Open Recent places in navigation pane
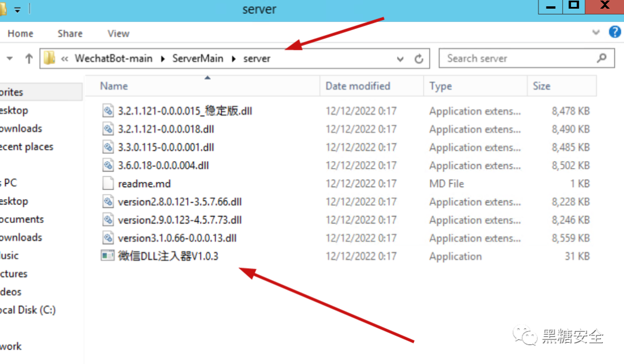Image resolution: width=624 pixels, height=364 pixels. [27, 146]
